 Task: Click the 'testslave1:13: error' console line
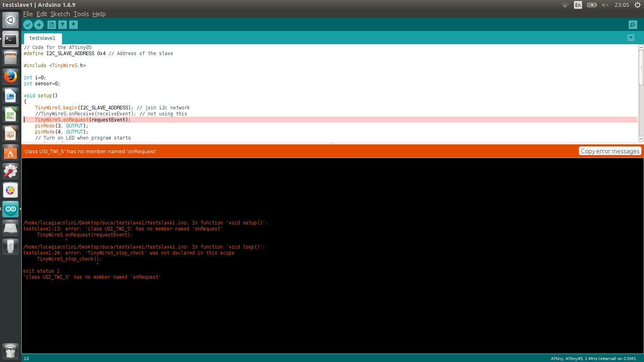tap(123, 229)
